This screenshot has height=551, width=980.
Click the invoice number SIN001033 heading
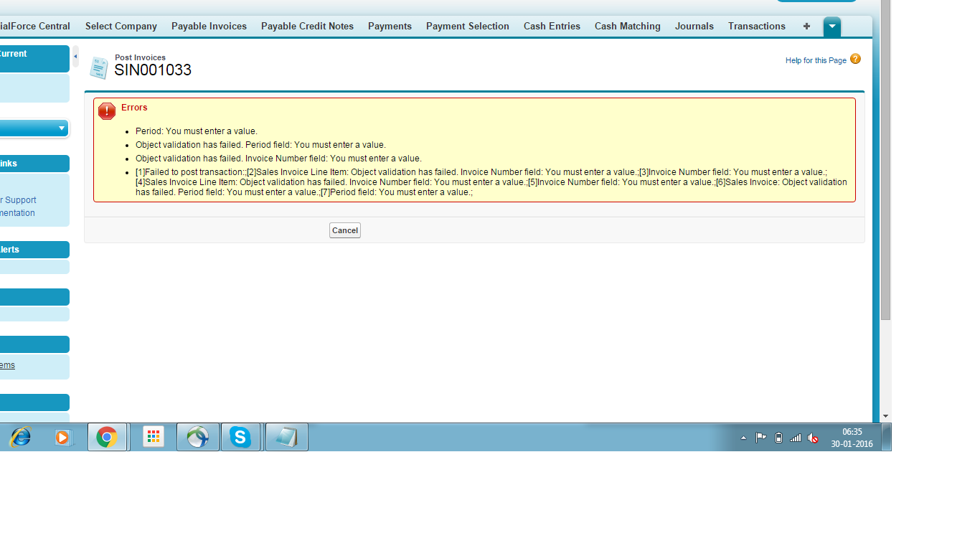(153, 70)
